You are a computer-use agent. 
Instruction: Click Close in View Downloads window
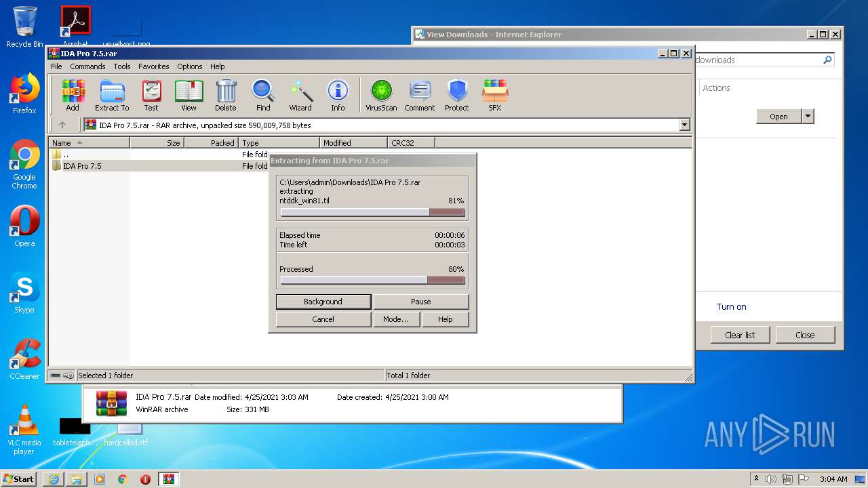(805, 335)
